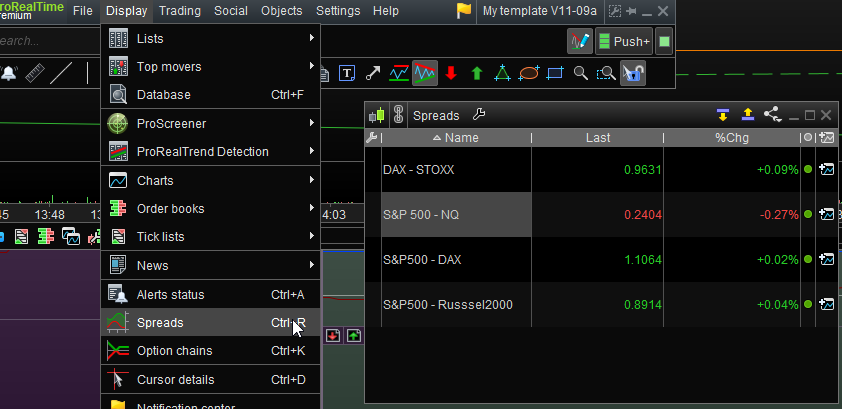Click My template V11-09a button

click(540, 11)
